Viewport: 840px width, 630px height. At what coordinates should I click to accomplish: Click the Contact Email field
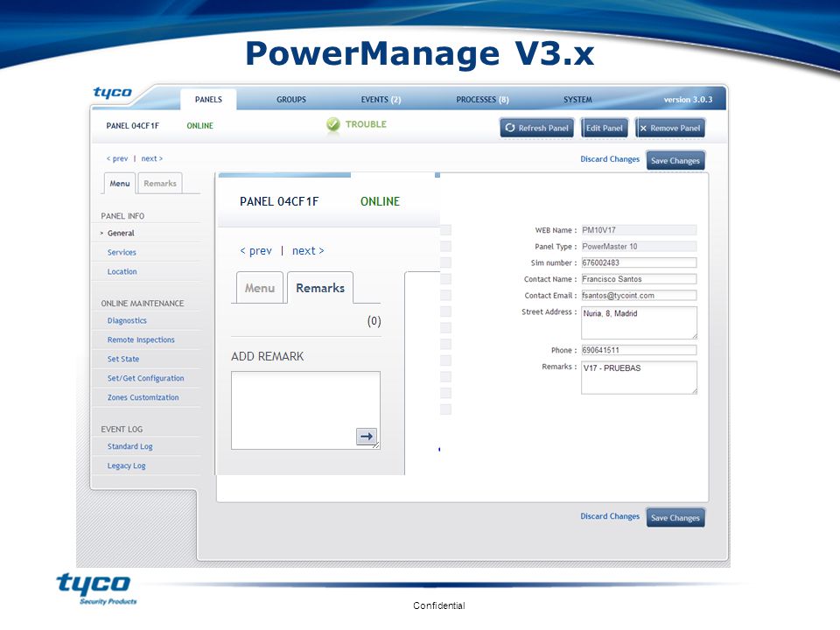pos(639,295)
